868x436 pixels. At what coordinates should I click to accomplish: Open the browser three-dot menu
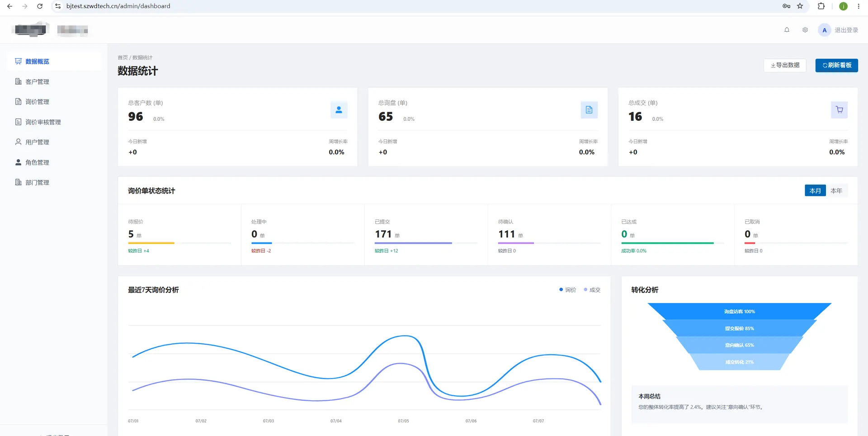859,6
